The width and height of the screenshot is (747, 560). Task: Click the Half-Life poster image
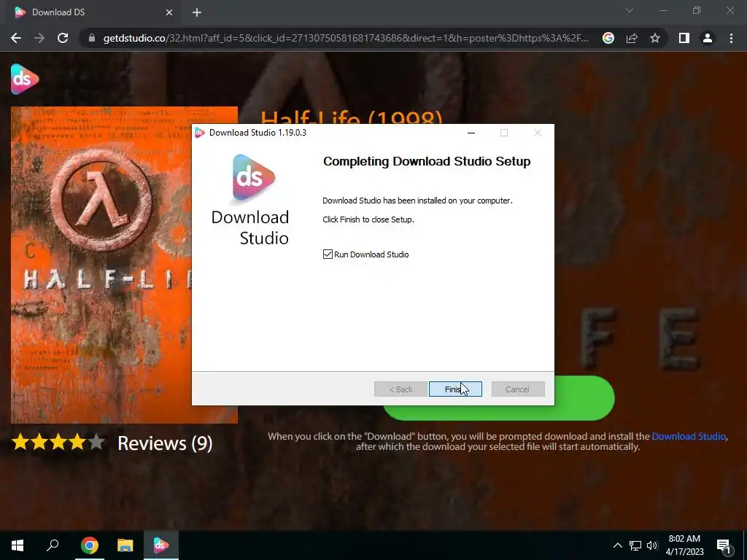pyautogui.click(x=101, y=265)
